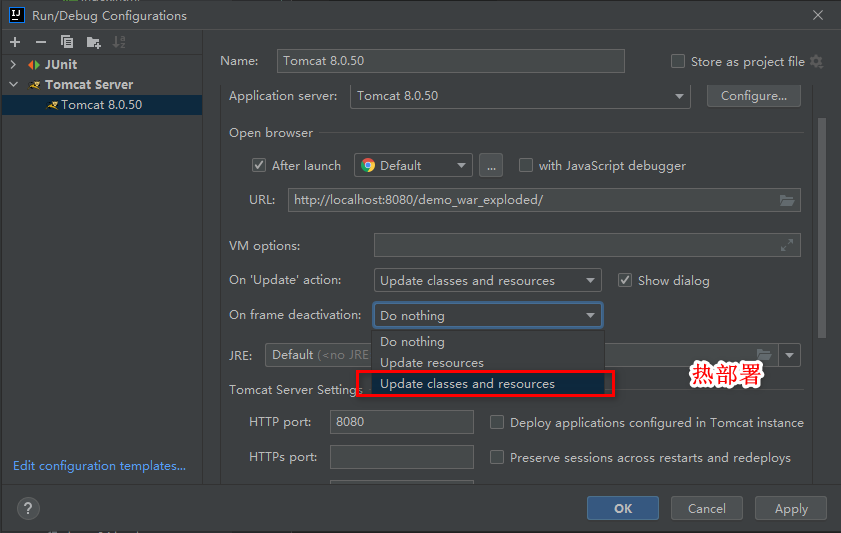Image resolution: width=841 pixels, height=533 pixels.
Task: Choose Update classes and resources option
Action: [488, 384]
